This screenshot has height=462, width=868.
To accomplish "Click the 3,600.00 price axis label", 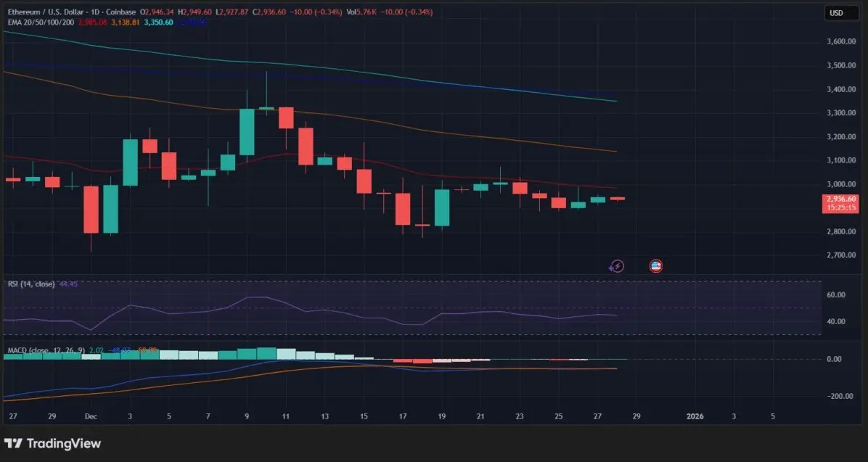I will click(841, 41).
